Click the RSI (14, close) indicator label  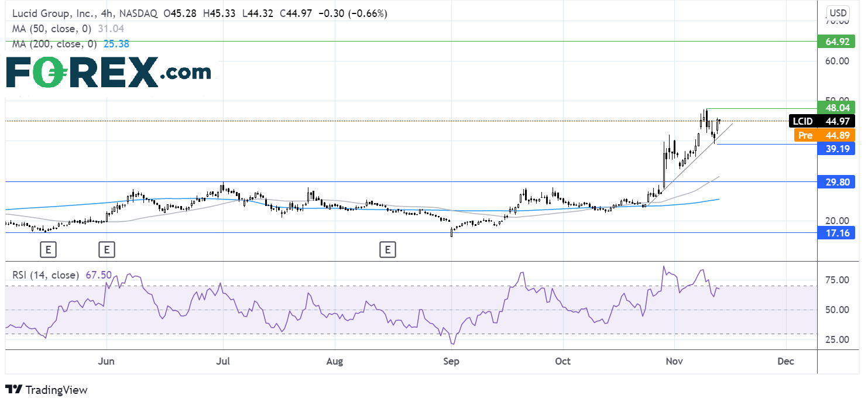tap(46, 274)
